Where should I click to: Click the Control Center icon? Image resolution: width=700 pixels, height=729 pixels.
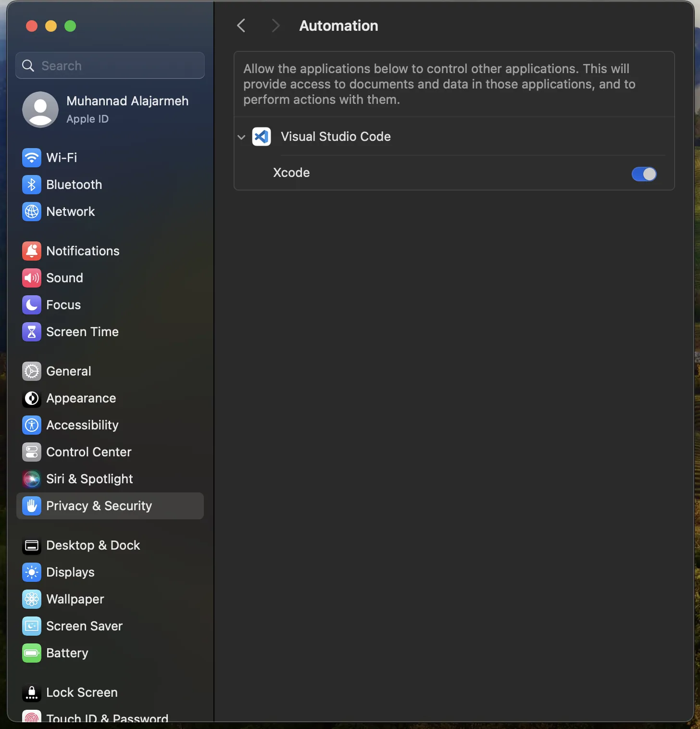[32, 452]
